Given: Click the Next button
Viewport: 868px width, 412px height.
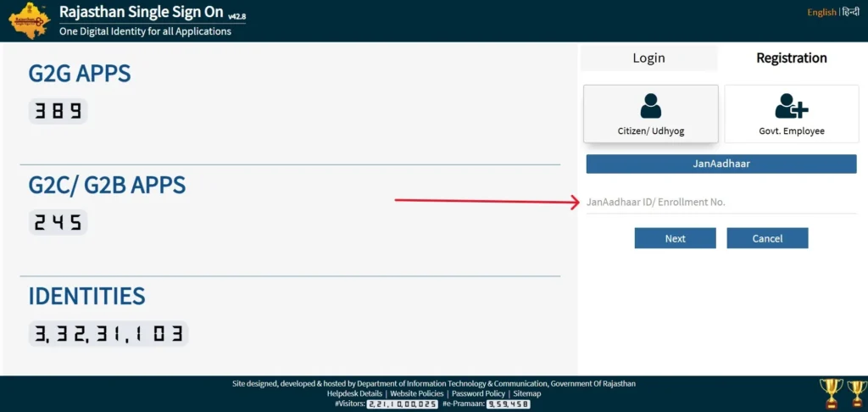Looking at the screenshot, I should click(676, 238).
